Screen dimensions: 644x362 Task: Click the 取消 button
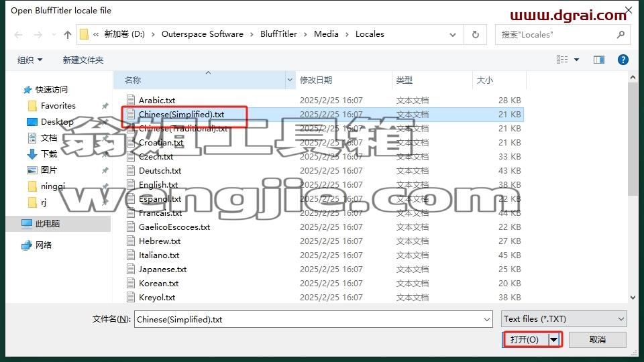597,339
